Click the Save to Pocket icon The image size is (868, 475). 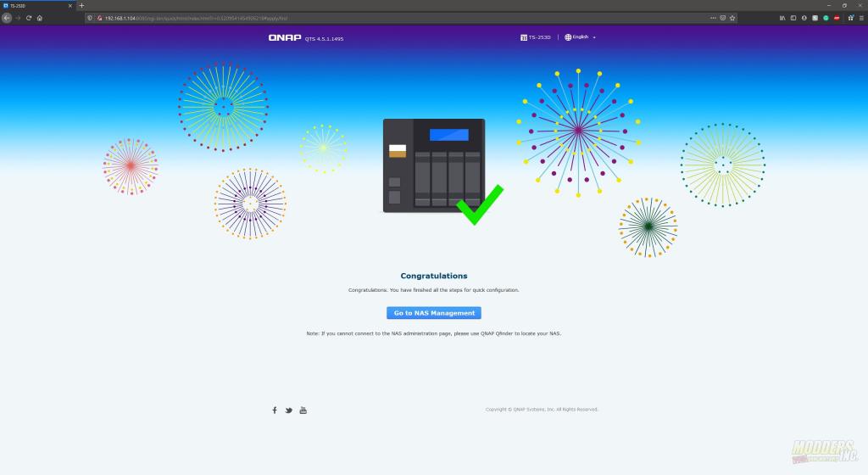722,18
